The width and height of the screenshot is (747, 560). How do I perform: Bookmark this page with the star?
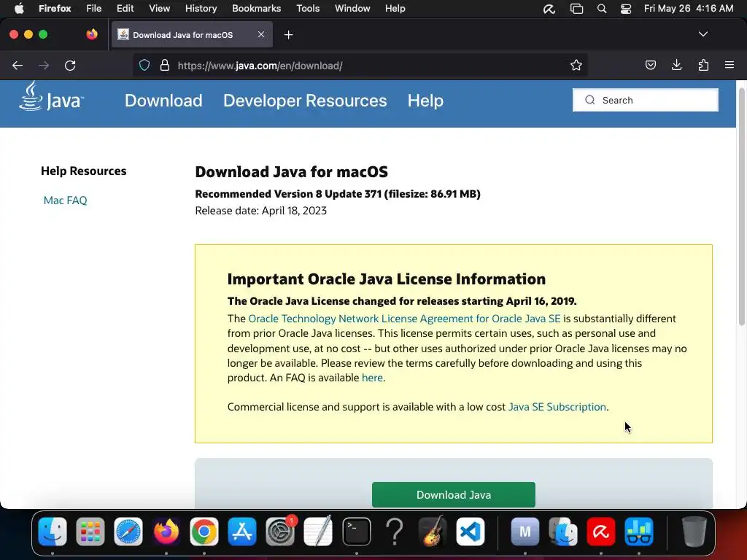point(576,65)
